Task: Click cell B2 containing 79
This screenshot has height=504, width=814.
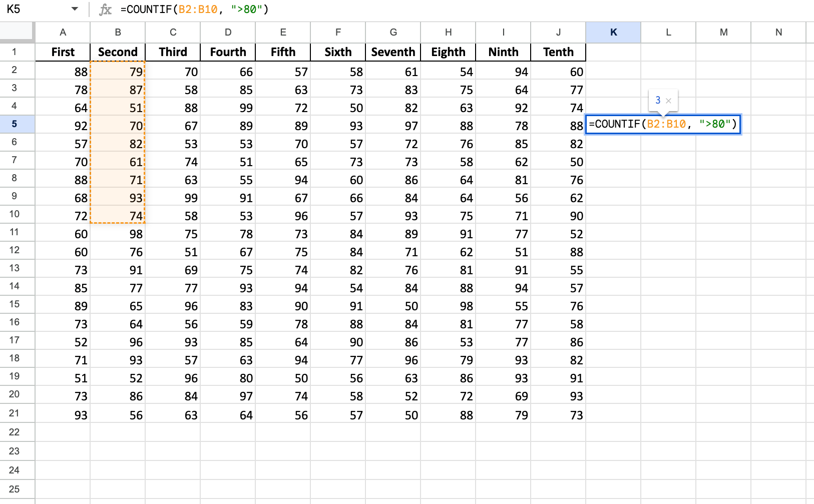Action: pyautogui.click(x=118, y=71)
